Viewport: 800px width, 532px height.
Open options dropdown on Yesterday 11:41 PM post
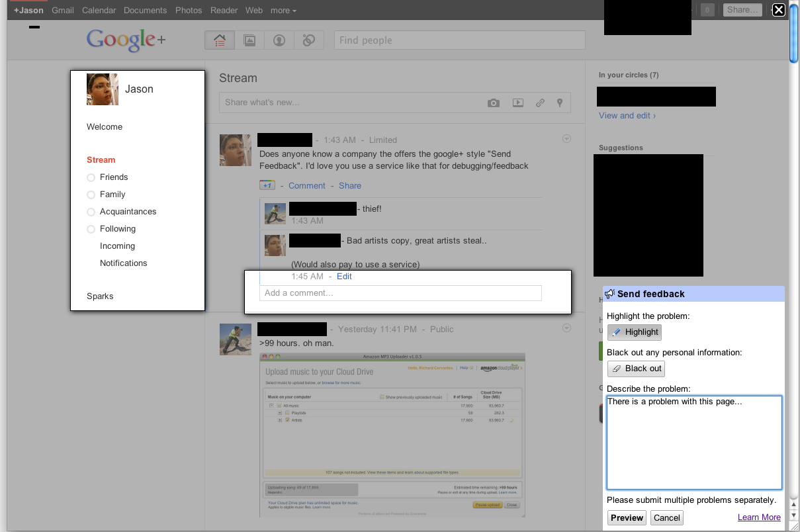566,328
